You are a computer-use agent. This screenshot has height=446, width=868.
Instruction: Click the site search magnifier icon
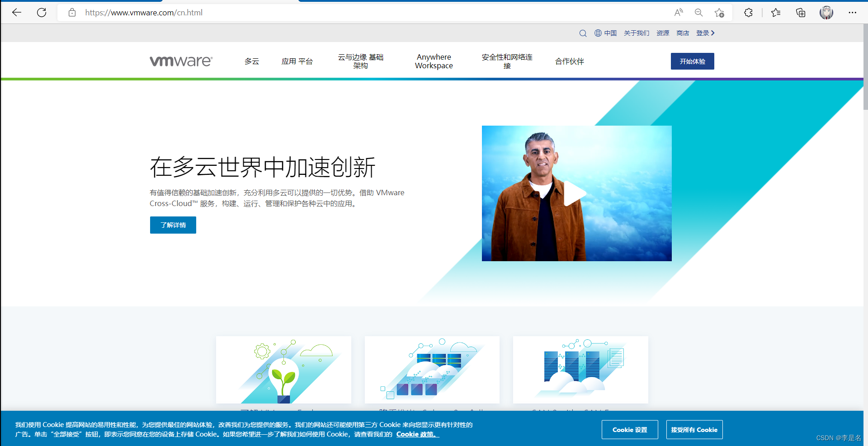[x=583, y=33]
